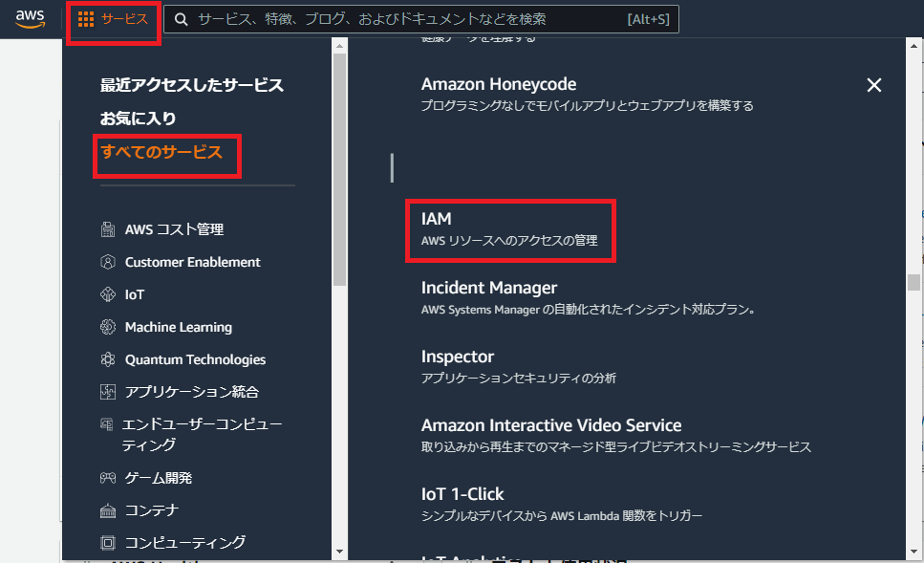Open 最近アクセスしたサービス section
Screen dimensions: 924x563
[x=192, y=85]
